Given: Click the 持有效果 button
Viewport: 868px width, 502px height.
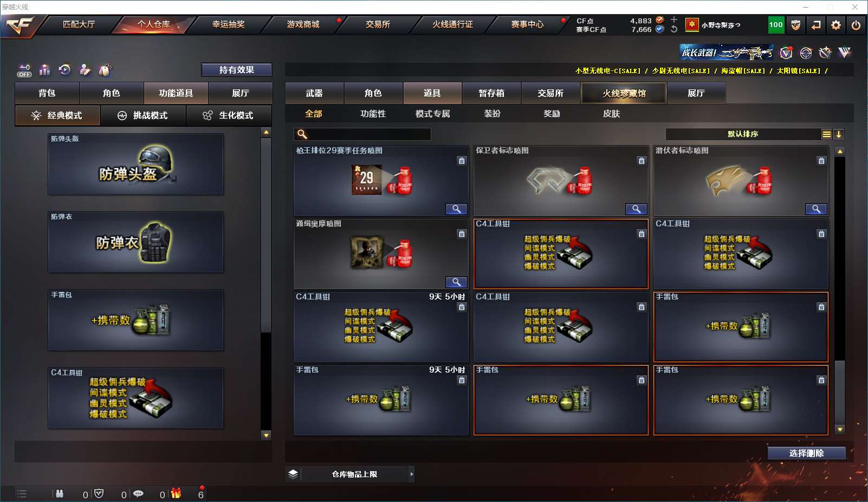Looking at the screenshot, I should 237,70.
